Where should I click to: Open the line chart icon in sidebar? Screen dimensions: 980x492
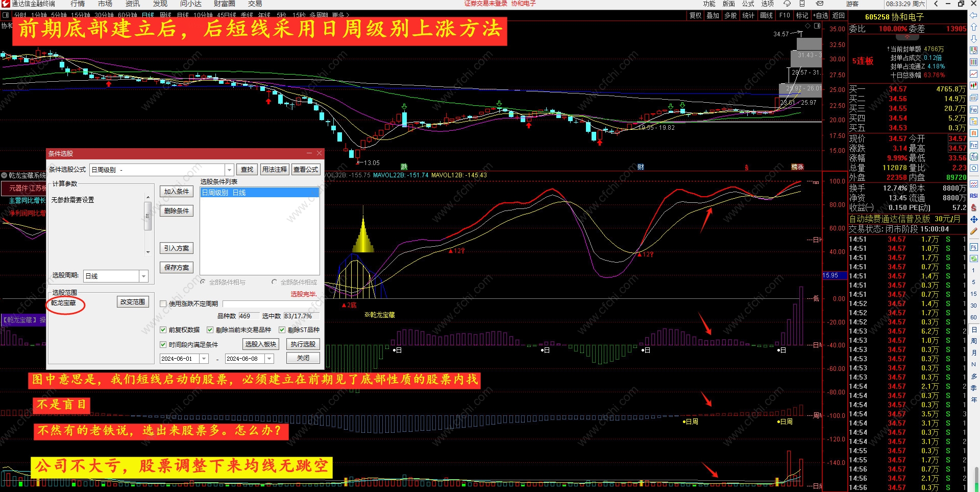(973, 74)
